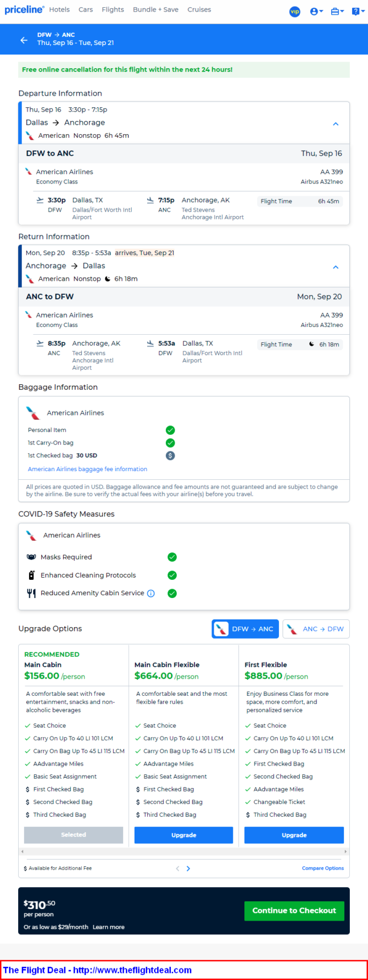Click the back arrow in blue header
The height and width of the screenshot is (980, 368).
tap(24, 40)
